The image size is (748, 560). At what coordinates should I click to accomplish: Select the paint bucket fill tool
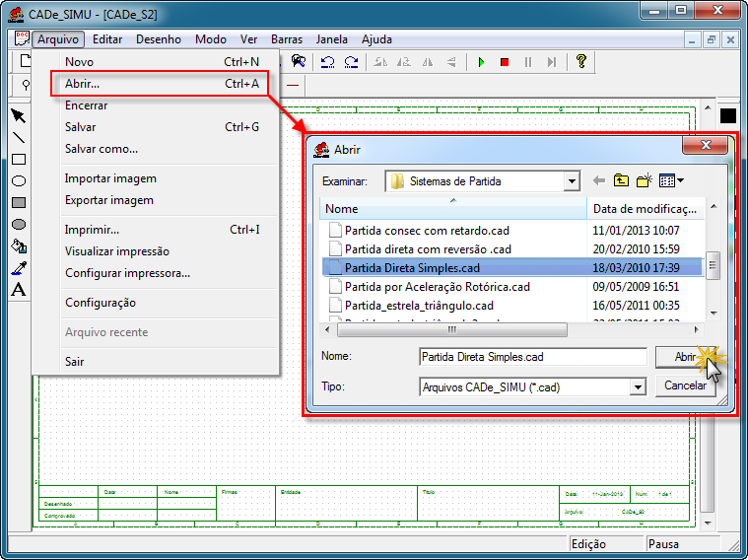[x=19, y=246]
